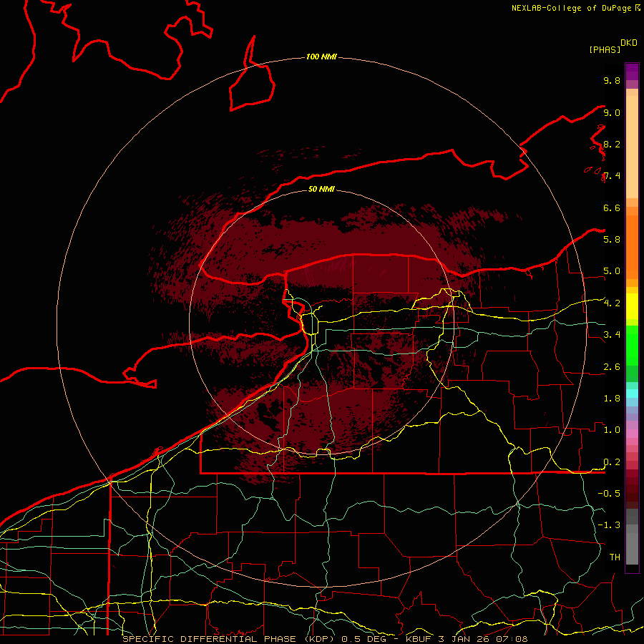This screenshot has height=644, width=644.
Task: Click the 50 NMI range ring label
Action: [x=321, y=189]
